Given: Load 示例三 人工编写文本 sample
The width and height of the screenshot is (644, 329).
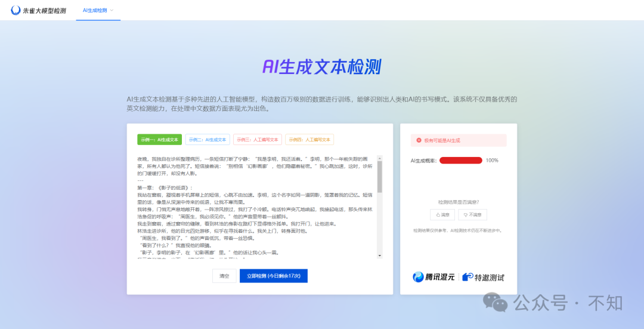Looking at the screenshot, I should 258,139.
